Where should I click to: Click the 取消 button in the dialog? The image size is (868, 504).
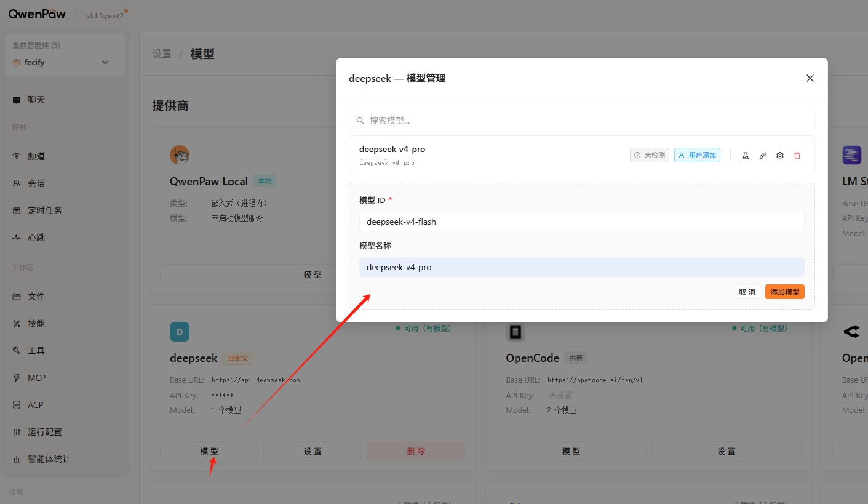(747, 292)
